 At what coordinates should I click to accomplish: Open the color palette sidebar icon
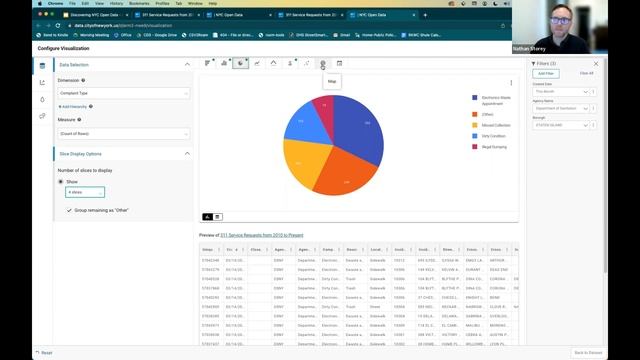click(x=42, y=100)
